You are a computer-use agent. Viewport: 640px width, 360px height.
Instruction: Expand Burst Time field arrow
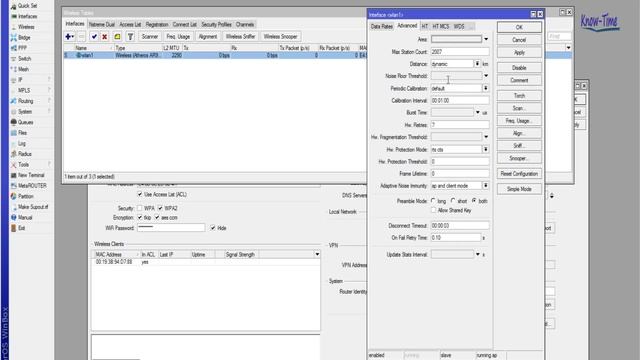coord(478,112)
